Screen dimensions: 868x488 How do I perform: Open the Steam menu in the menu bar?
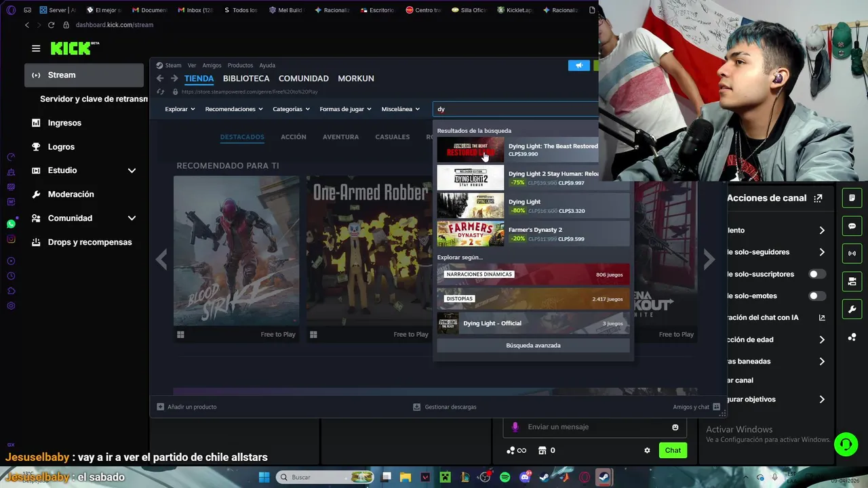click(x=173, y=66)
